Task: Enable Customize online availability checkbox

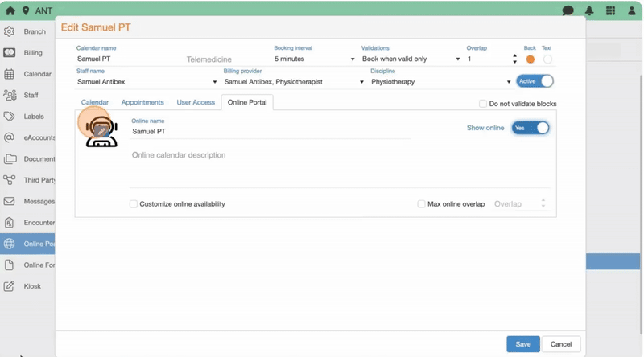Action: 134,204
